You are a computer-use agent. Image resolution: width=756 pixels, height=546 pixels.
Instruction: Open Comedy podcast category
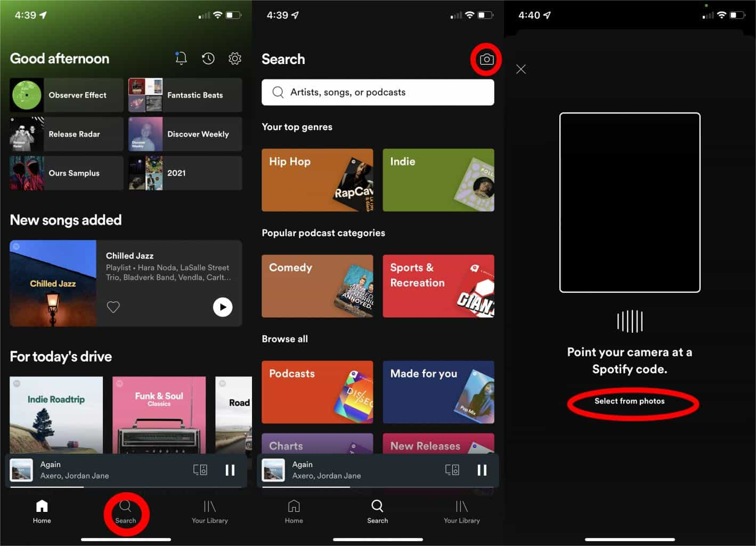[x=317, y=286]
